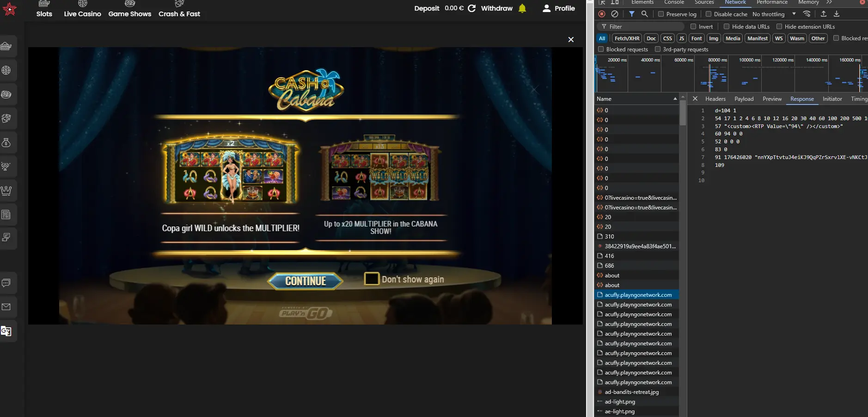Click the network Filter text field
The height and width of the screenshot is (417, 868).
click(641, 26)
